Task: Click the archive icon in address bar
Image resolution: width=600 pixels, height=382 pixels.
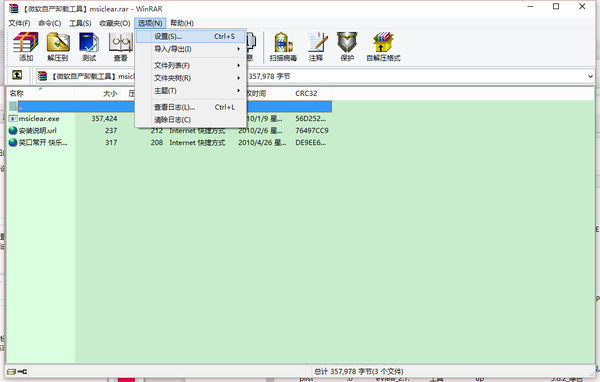Action: (42, 76)
